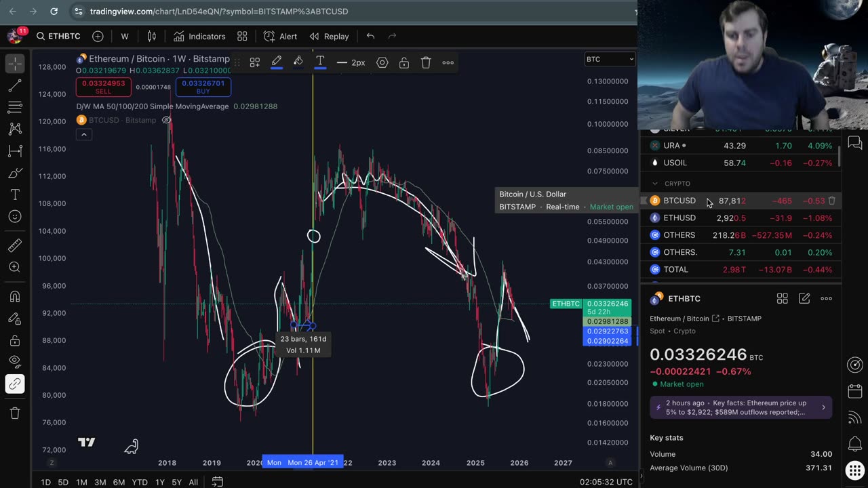Viewport: 868px width, 488px height.
Task: Change the drawing background fill color
Action: coord(298,62)
